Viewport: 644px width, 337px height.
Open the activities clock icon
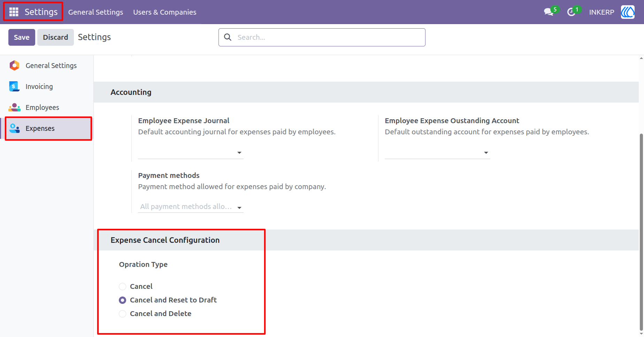point(571,12)
